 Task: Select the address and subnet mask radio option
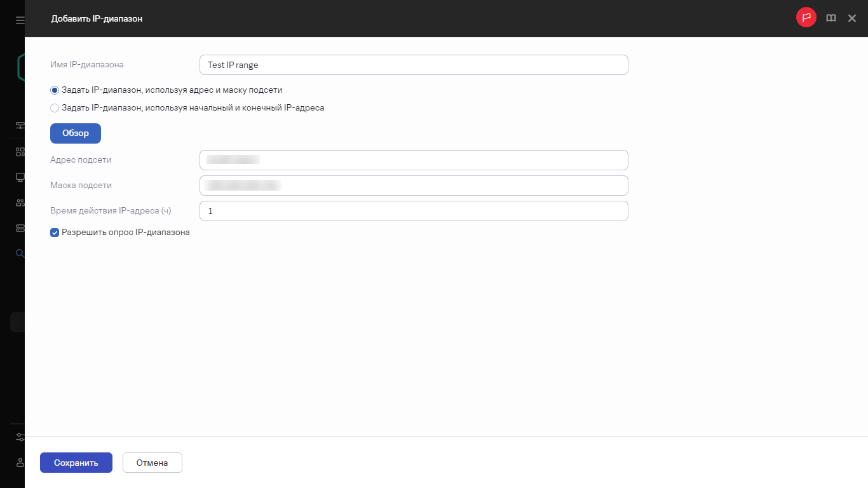55,90
